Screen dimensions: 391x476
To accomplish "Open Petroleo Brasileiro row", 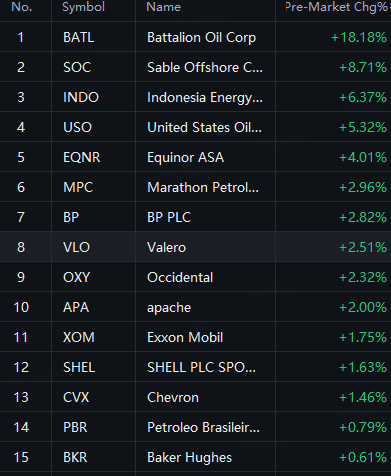I will point(195,427).
